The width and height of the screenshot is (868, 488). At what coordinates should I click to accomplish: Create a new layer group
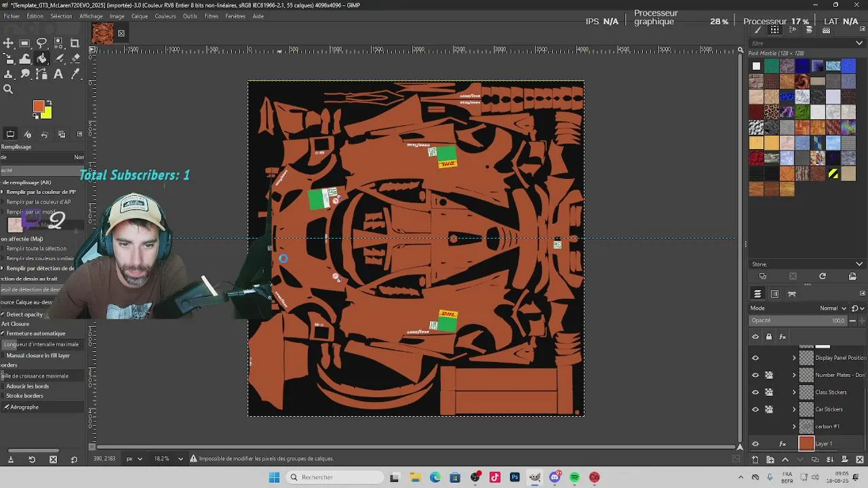click(x=770, y=460)
